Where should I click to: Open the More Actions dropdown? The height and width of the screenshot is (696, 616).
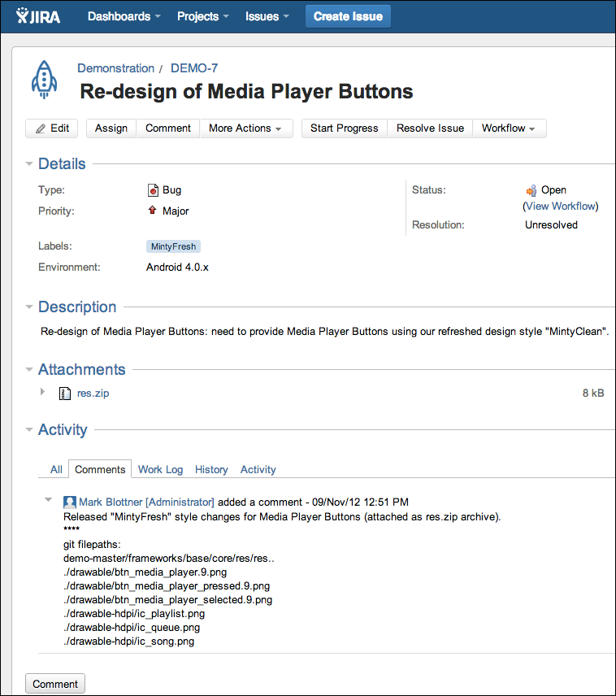pos(246,128)
